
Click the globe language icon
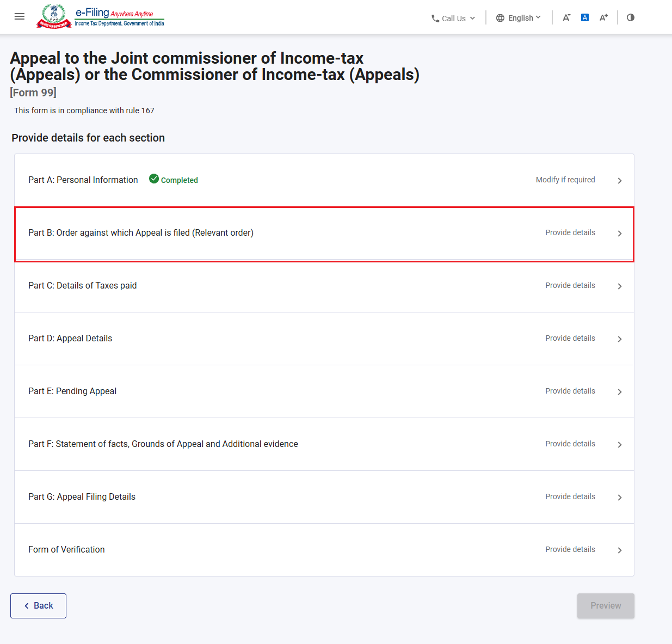(x=500, y=18)
